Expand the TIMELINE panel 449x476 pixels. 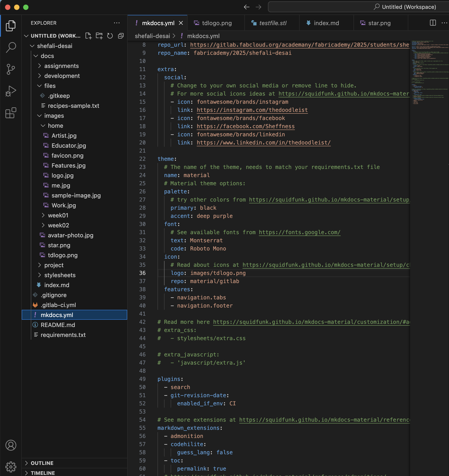click(x=74, y=473)
